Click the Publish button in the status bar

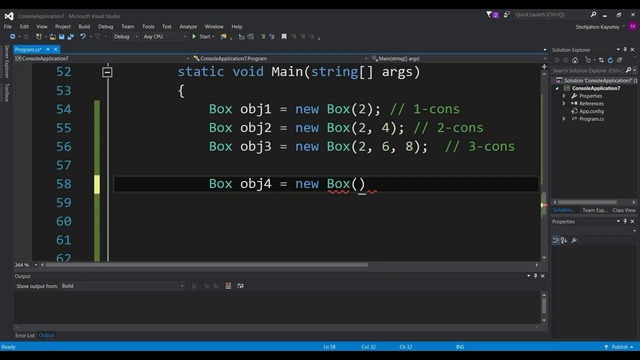click(619, 347)
